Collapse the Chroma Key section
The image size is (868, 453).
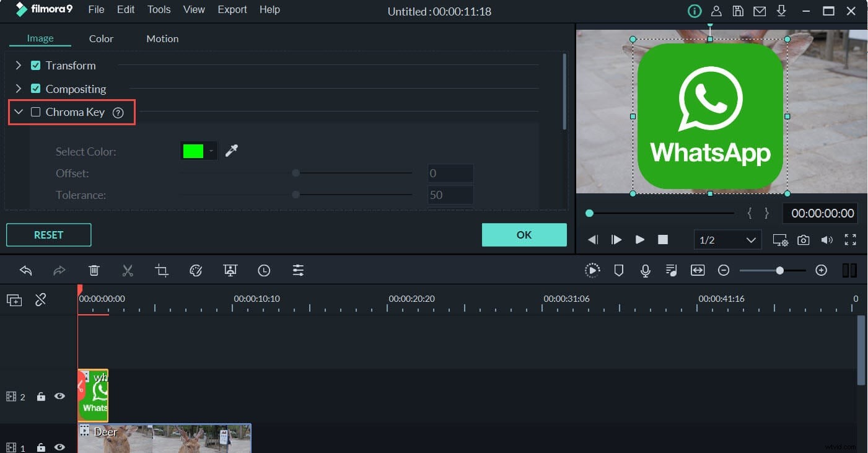[18, 112]
